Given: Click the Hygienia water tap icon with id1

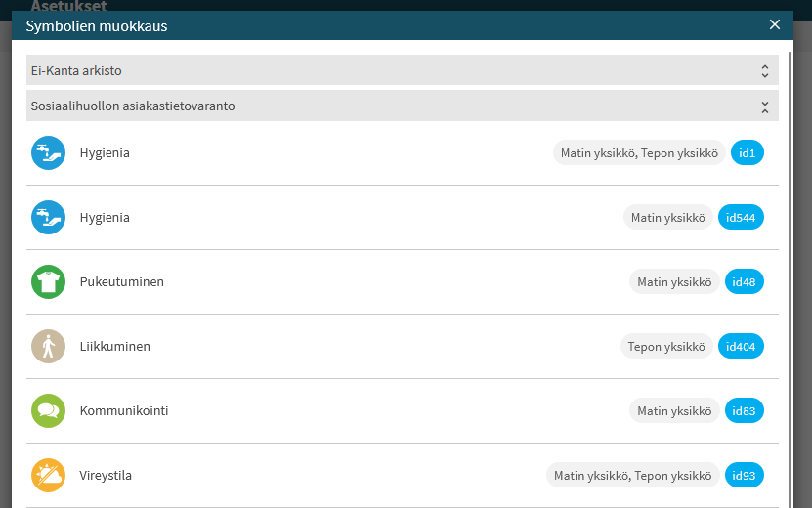Looking at the screenshot, I should (48, 152).
